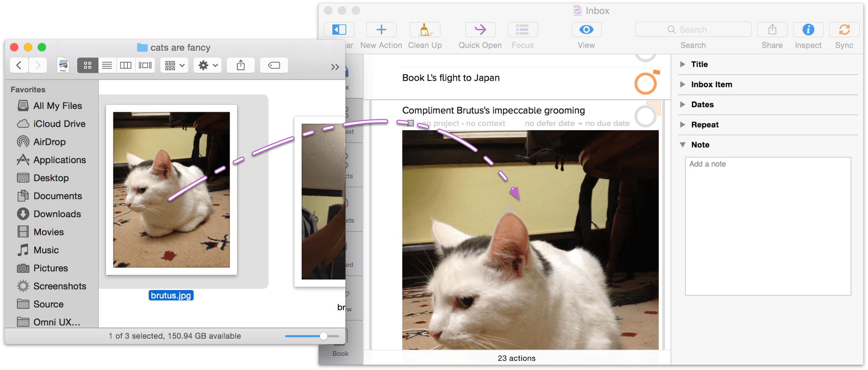868x370 pixels.
Task: Open Quick Open arrow icon
Action: [x=480, y=30]
